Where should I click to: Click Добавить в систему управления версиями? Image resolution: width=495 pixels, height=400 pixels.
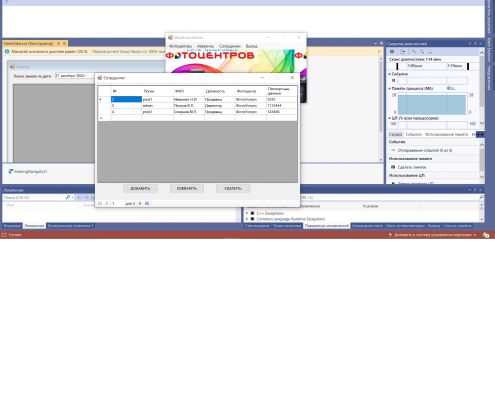click(x=433, y=235)
